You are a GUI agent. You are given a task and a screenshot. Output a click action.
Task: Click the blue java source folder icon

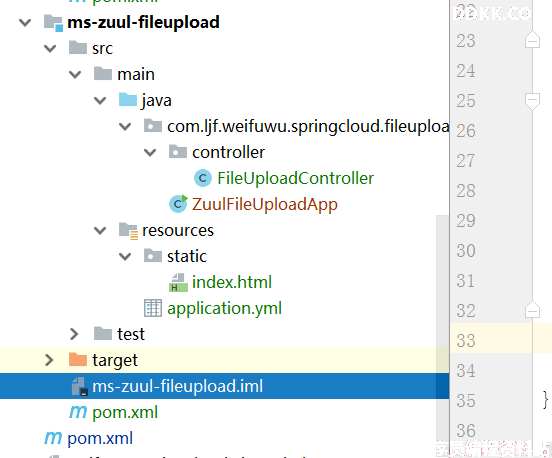[x=128, y=100]
